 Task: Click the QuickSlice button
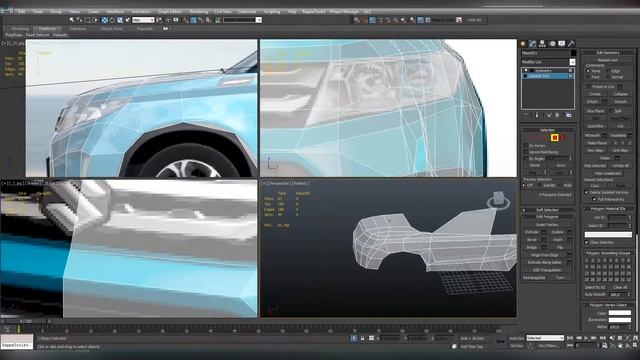click(596, 126)
